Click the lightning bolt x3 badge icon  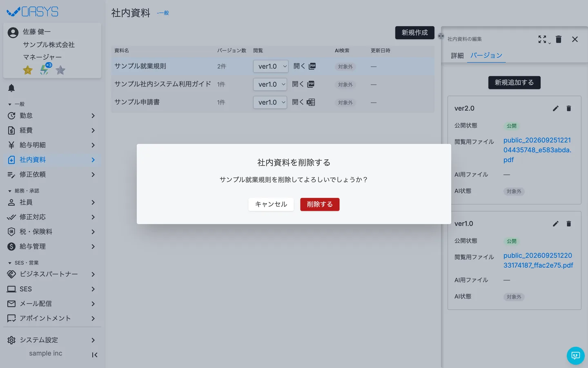(45, 69)
